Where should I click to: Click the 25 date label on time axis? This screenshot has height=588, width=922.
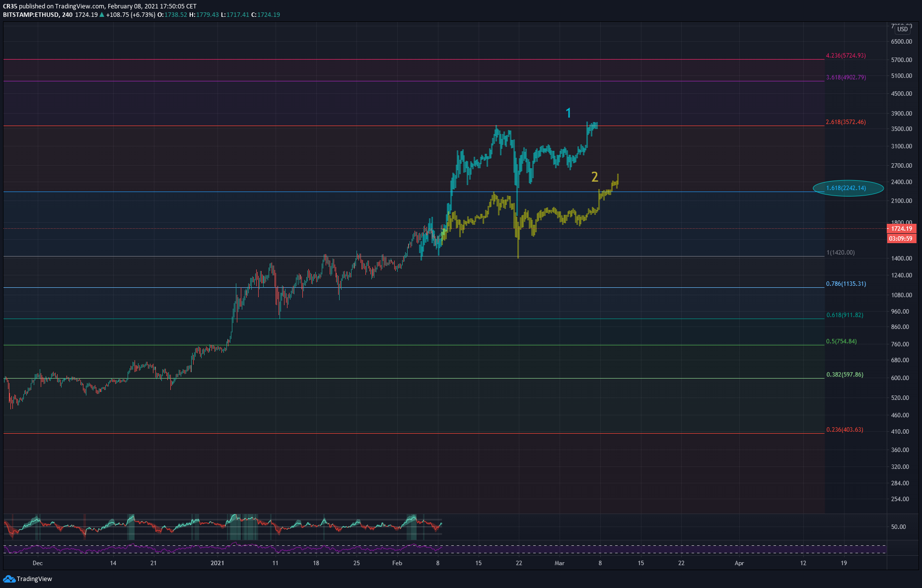[356, 563]
